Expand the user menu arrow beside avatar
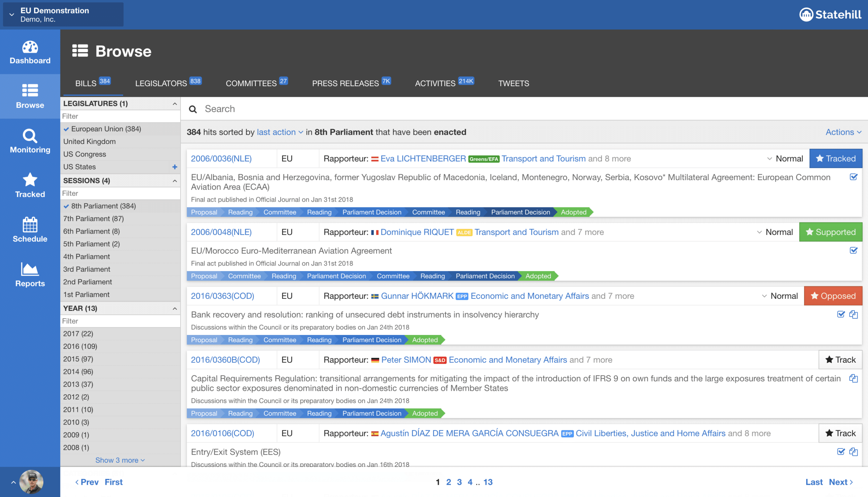The image size is (868, 497). [13, 482]
